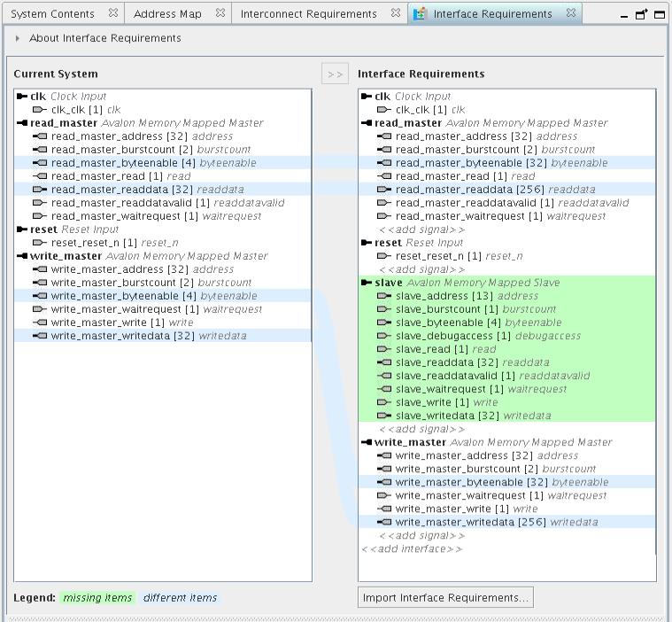Viewport: 672px width, 622px height.
Task: Click the signal icon beside write_master_writedata [256]
Action: point(383,522)
